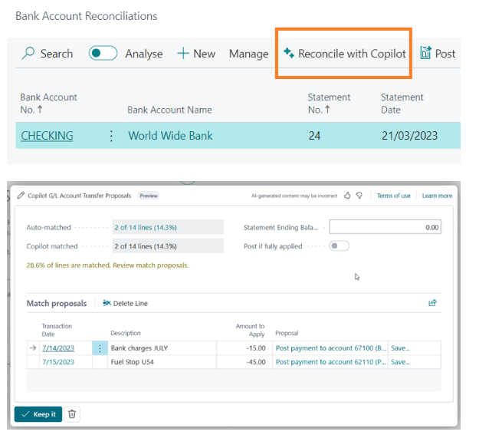The height and width of the screenshot is (448, 479).
Task: Click New with plus icon
Action: (196, 54)
